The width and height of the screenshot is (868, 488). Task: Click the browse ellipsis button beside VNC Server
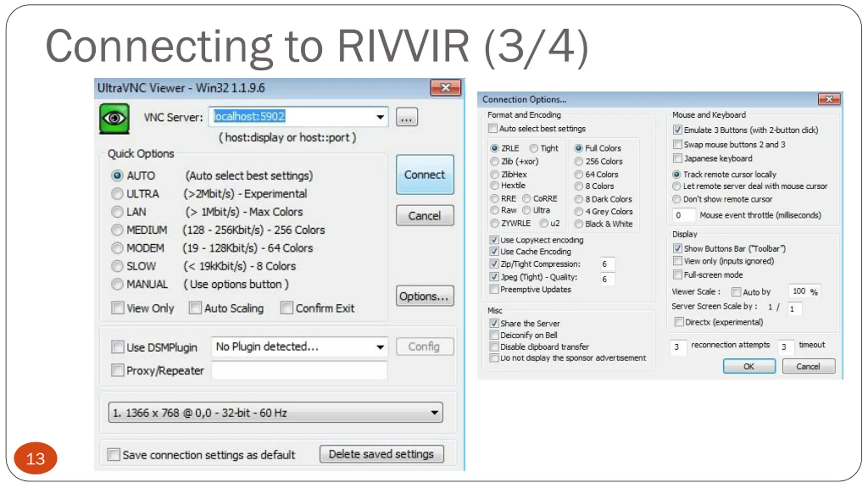pyautogui.click(x=407, y=117)
